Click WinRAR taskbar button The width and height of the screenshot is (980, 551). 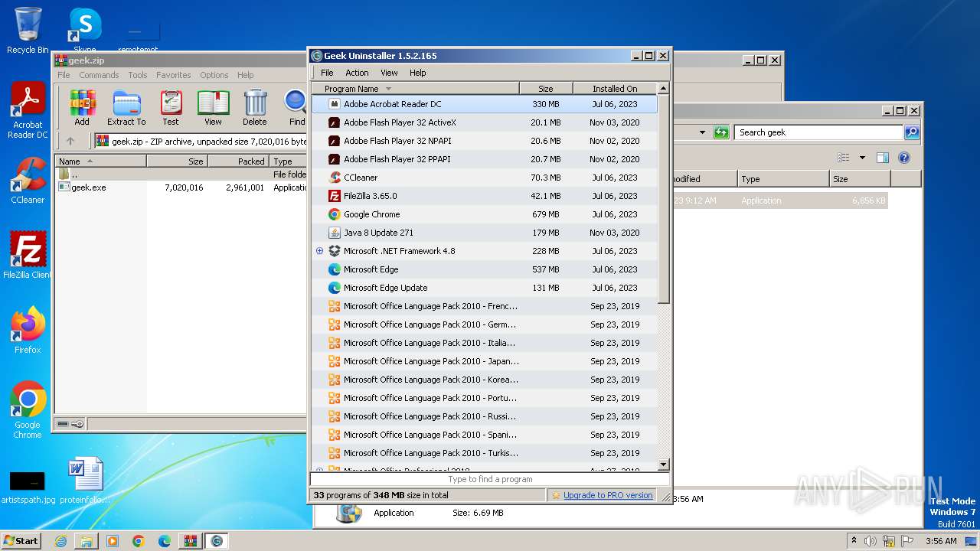coord(190,541)
